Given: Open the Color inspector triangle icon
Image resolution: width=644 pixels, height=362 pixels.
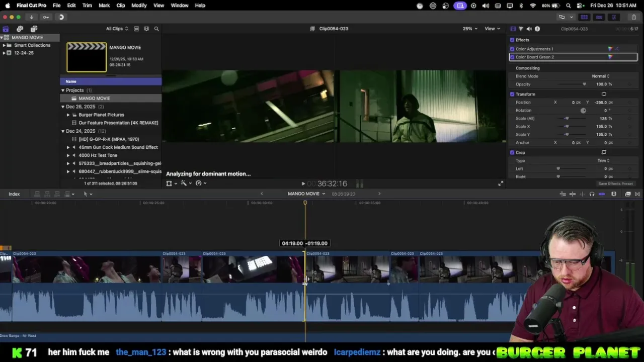Looking at the screenshot, I should point(521,29).
